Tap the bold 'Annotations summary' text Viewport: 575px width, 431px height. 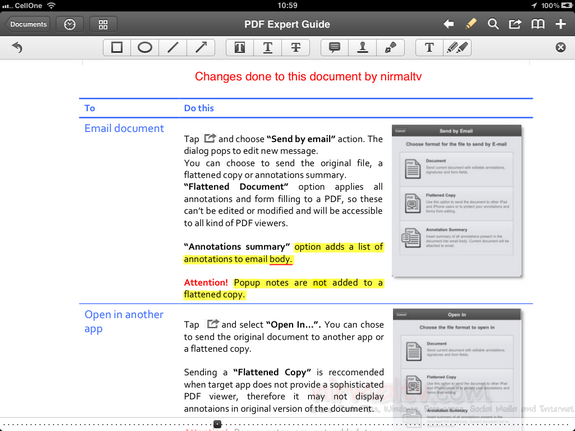pos(237,247)
